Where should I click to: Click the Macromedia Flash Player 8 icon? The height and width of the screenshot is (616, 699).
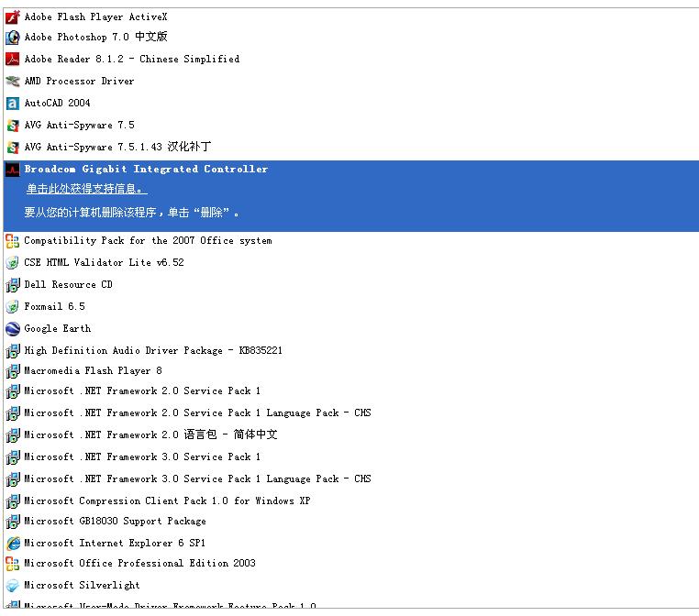click(13, 371)
